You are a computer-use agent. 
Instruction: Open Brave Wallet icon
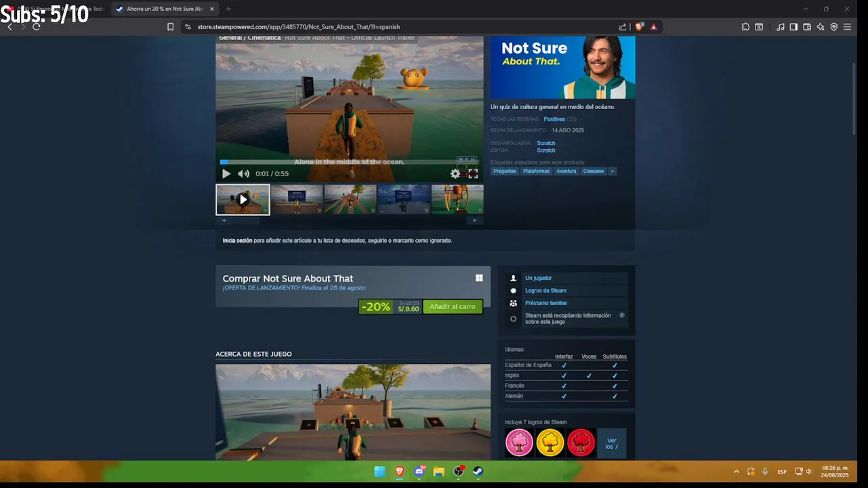807,27
